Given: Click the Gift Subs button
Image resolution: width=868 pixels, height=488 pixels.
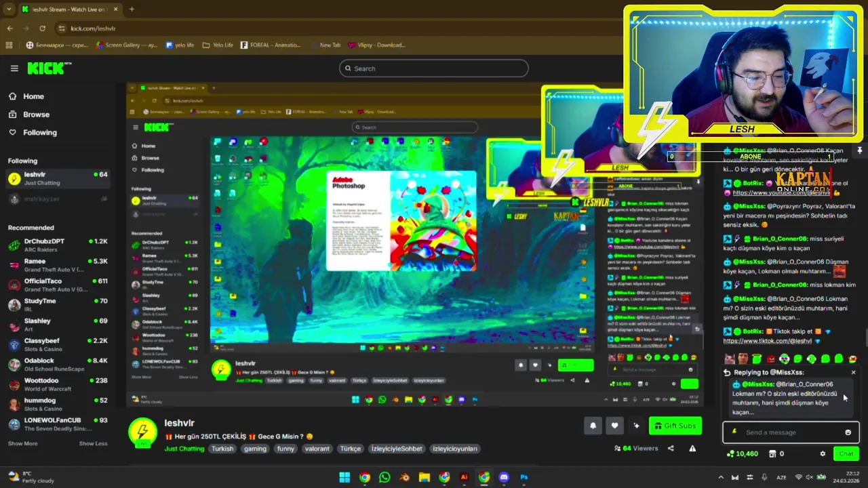Looking at the screenshot, I should click(x=675, y=426).
